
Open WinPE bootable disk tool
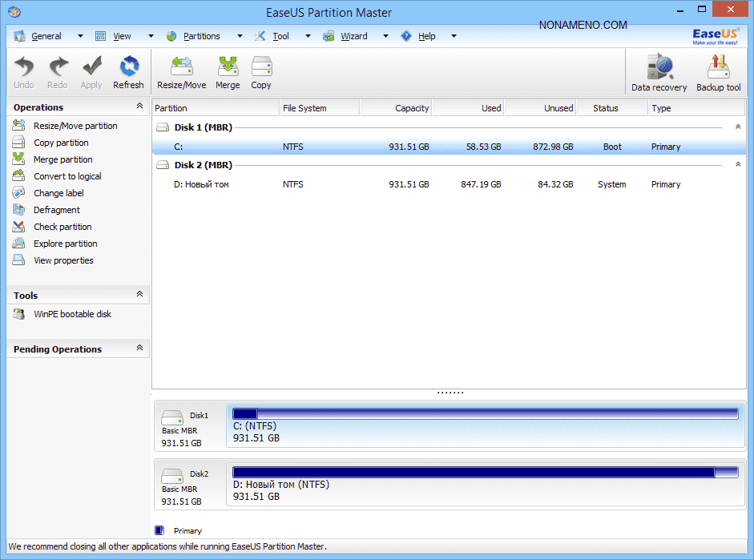[72, 314]
